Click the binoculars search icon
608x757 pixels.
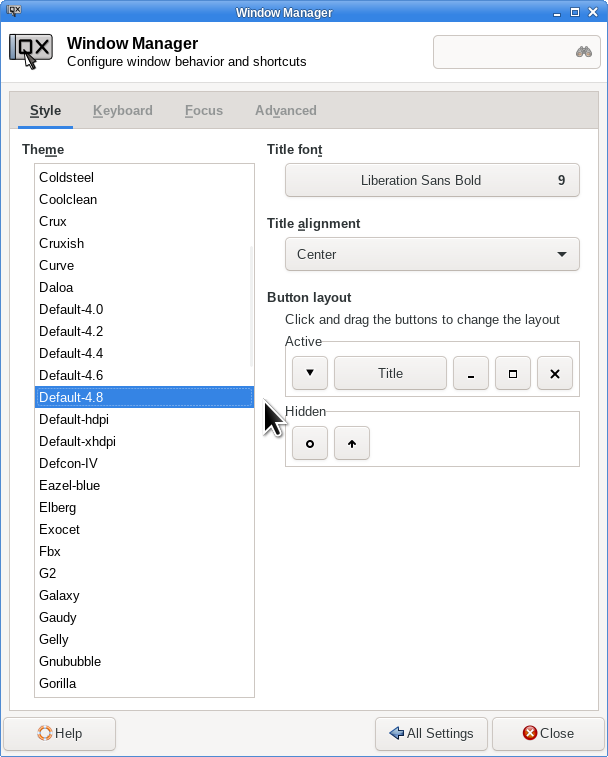coord(584,52)
